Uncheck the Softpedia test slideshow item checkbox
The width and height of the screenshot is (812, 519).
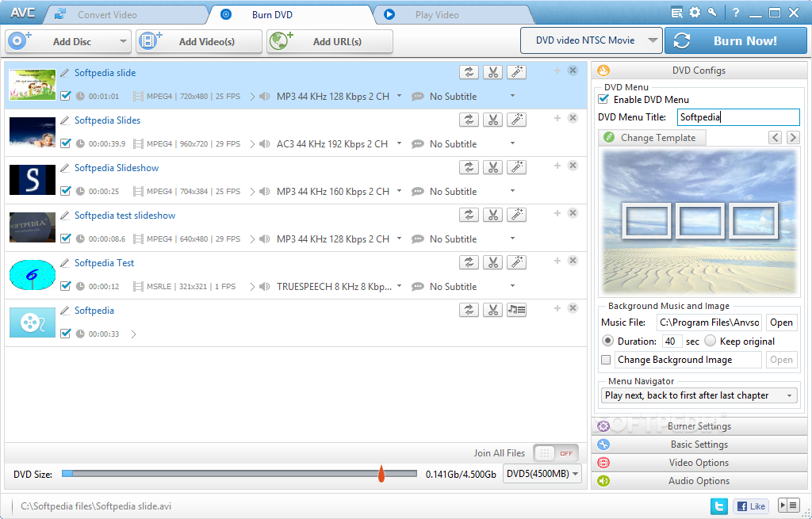coord(65,239)
